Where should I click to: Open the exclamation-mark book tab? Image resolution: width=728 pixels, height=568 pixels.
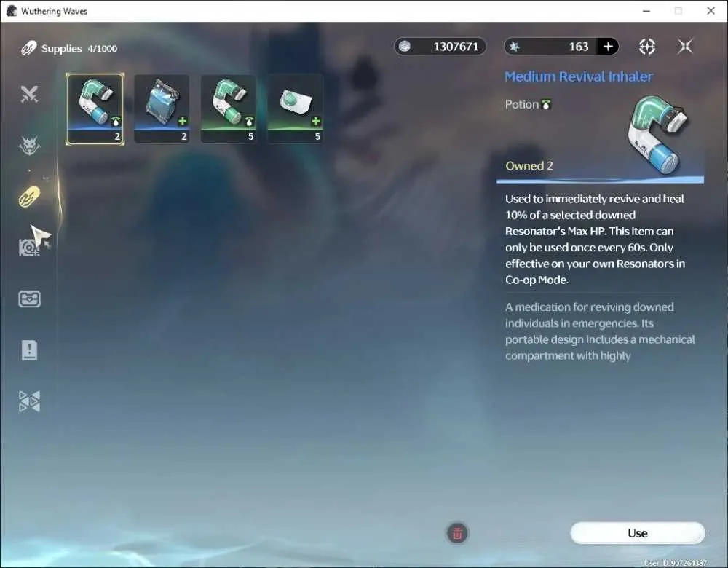point(29,350)
